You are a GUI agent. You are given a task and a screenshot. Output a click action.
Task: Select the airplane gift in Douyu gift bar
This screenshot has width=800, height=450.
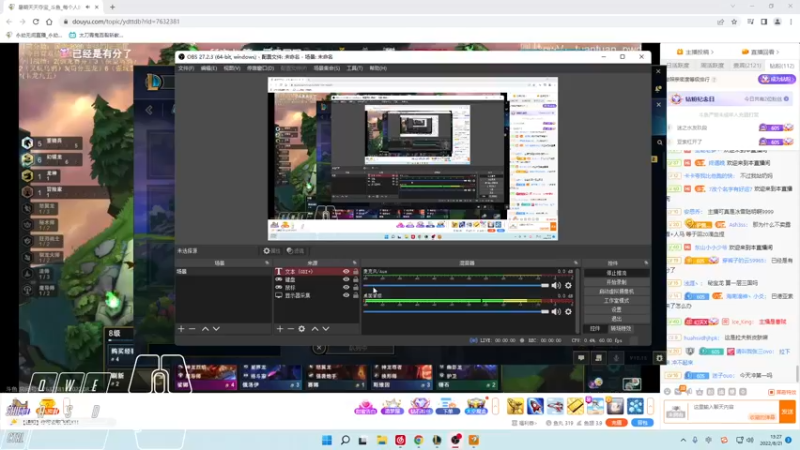[555, 406]
